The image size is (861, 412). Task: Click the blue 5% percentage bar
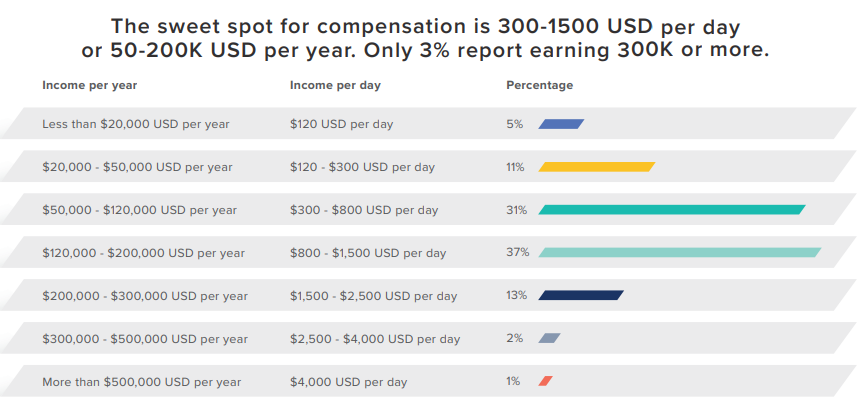(x=561, y=124)
